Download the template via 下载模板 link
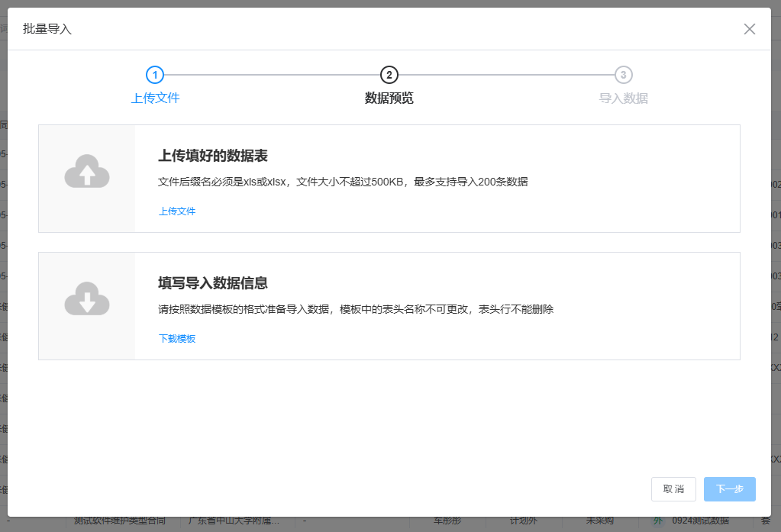 coord(177,338)
